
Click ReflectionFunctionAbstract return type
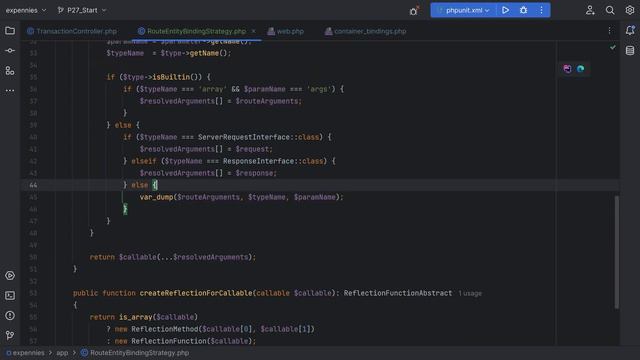pos(398,293)
